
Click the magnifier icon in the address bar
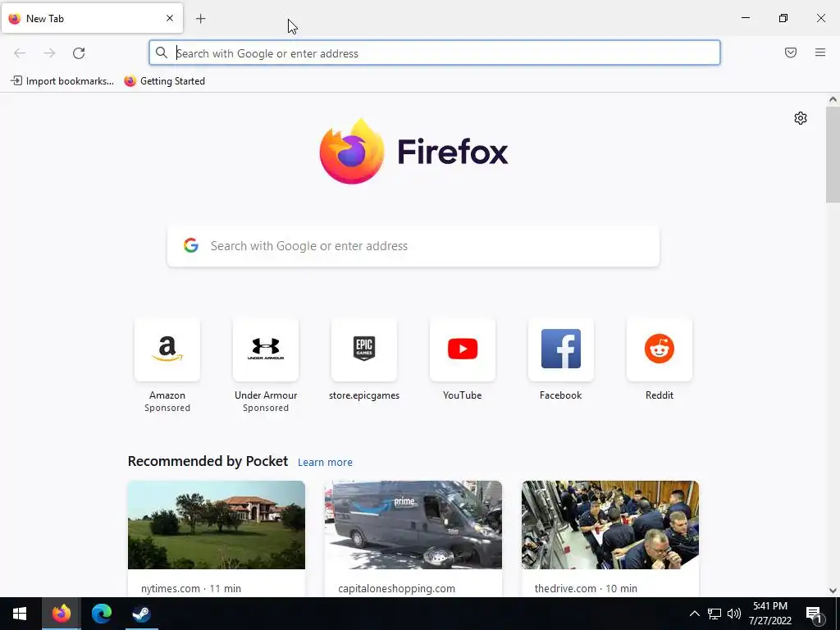click(x=162, y=52)
